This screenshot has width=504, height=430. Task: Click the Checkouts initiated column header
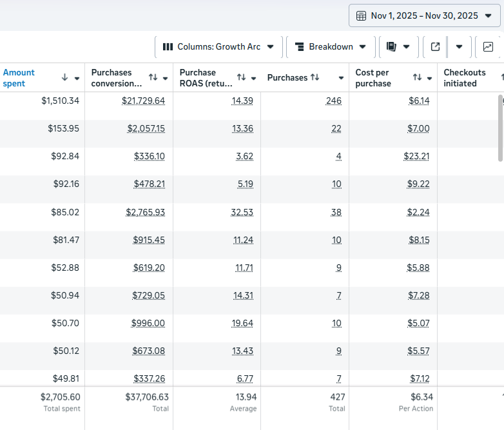point(465,77)
